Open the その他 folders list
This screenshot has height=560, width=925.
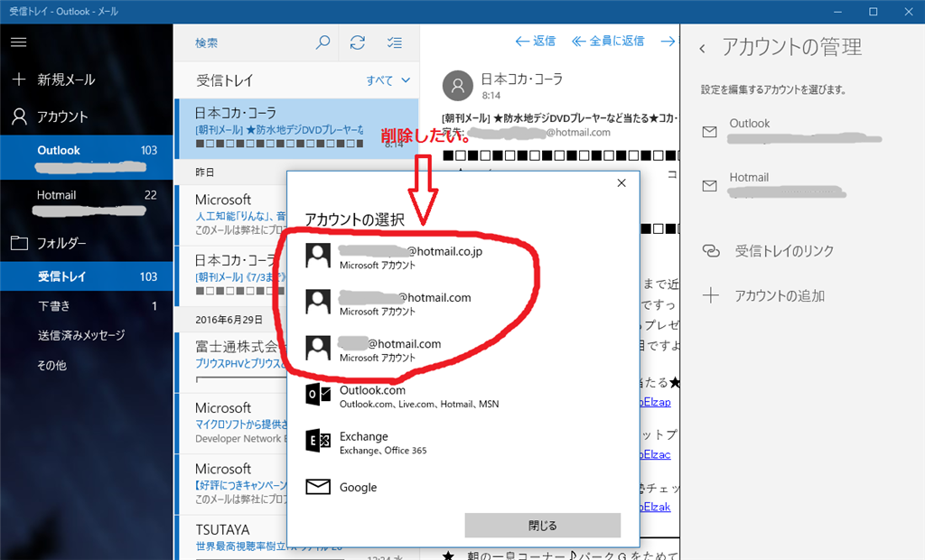(x=86, y=365)
